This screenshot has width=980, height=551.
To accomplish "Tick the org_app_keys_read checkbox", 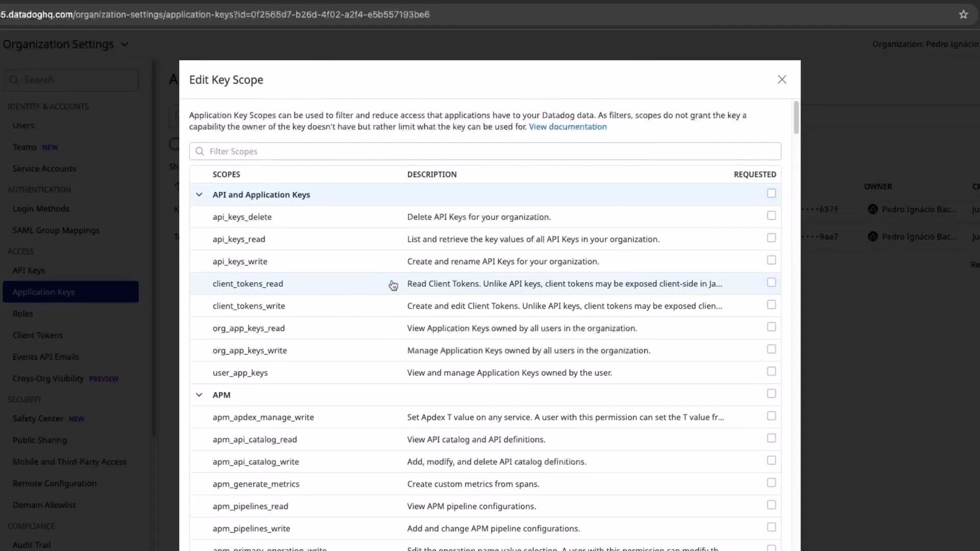I will point(771,327).
